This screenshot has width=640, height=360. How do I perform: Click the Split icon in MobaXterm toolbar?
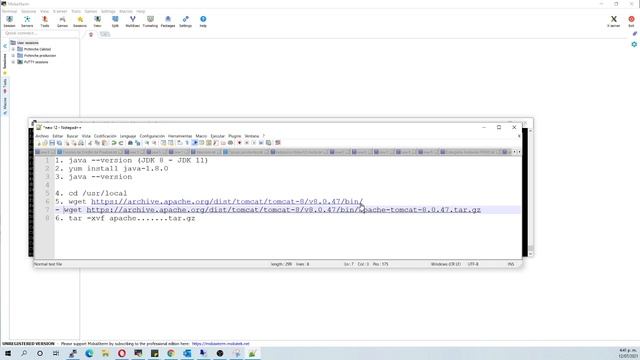[x=115, y=21]
